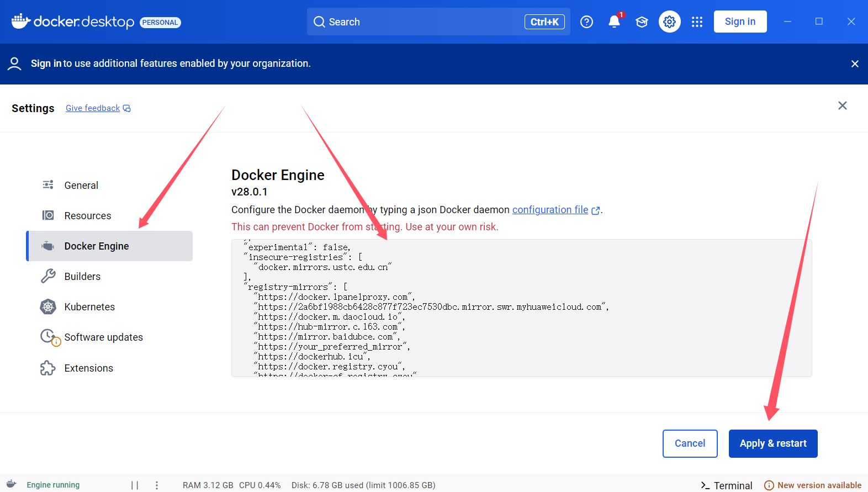Screen dimensions: 868x492
Task: Open the apps grid menu icon
Action: [x=697, y=22]
